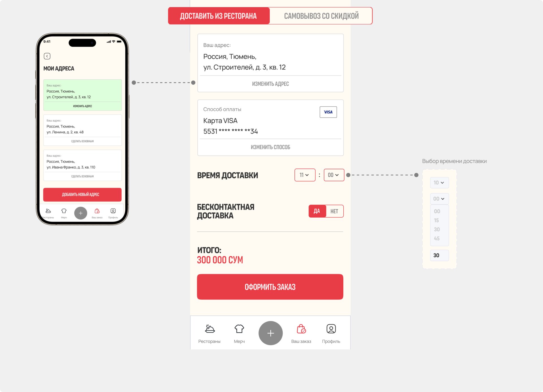Tap the plus button in bottom nav center

[270, 333]
